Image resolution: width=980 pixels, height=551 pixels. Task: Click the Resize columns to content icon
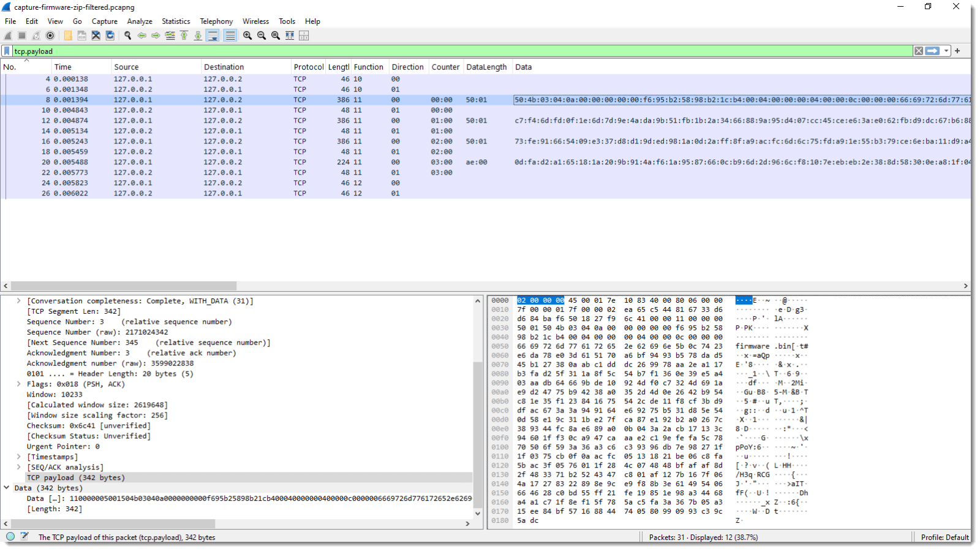pyautogui.click(x=290, y=36)
